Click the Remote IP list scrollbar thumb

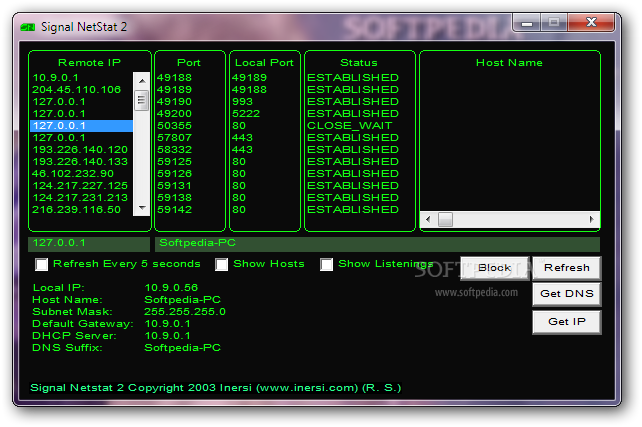(x=142, y=99)
